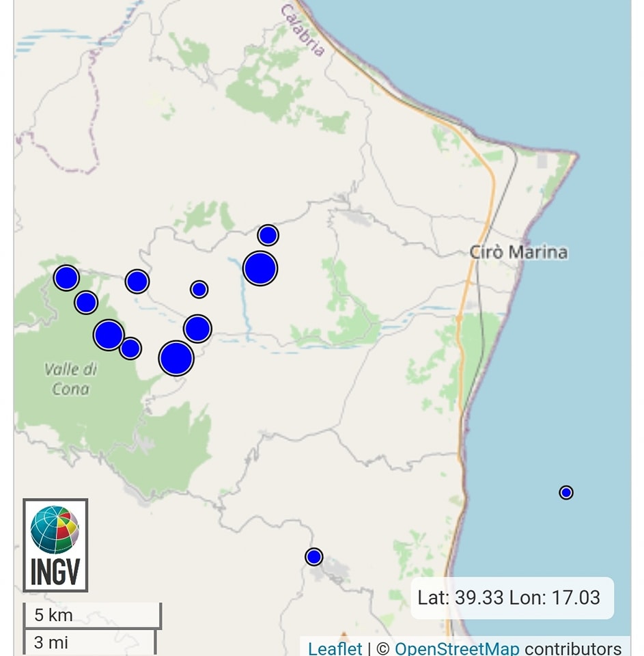Viewport: 644px width, 656px height.
Task: Select the offshore earthquake marker in the sea
Action: tap(565, 493)
